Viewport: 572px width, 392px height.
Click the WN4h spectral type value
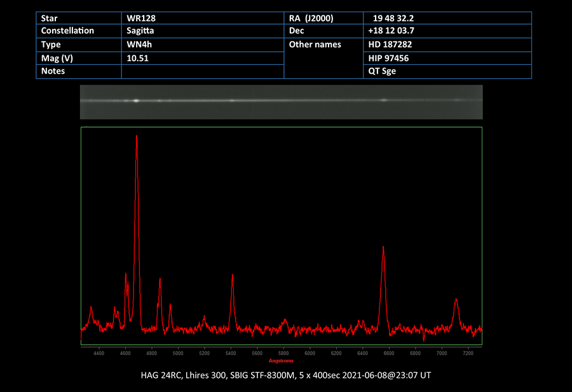coord(140,44)
